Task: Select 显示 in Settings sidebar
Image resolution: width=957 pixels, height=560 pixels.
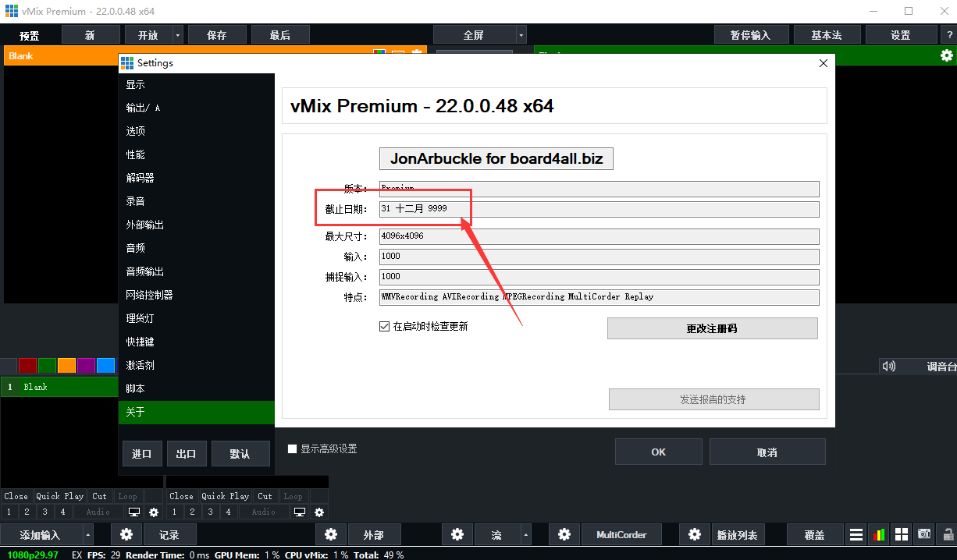Action: [x=197, y=85]
